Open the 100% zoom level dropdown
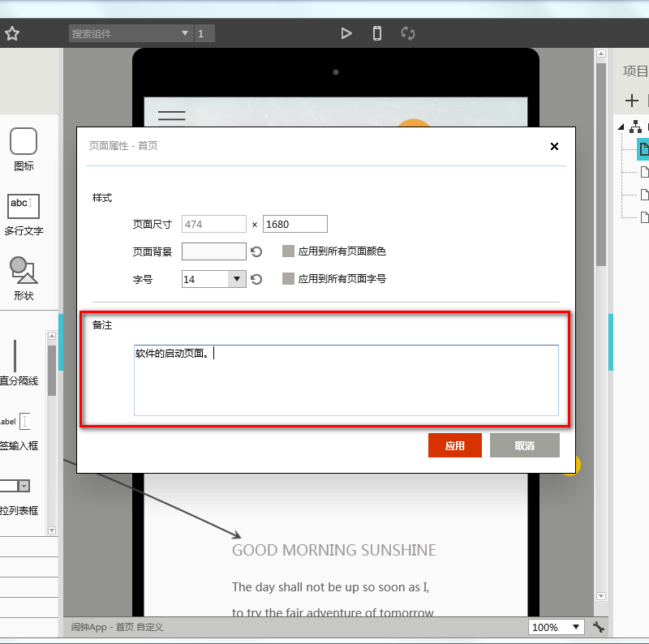This screenshot has width=649, height=644. click(577, 627)
